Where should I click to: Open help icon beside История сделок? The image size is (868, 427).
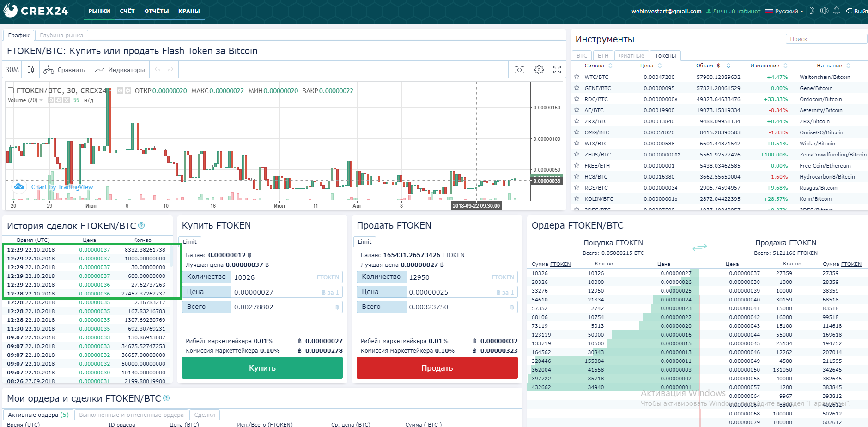[x=141, y=225]
